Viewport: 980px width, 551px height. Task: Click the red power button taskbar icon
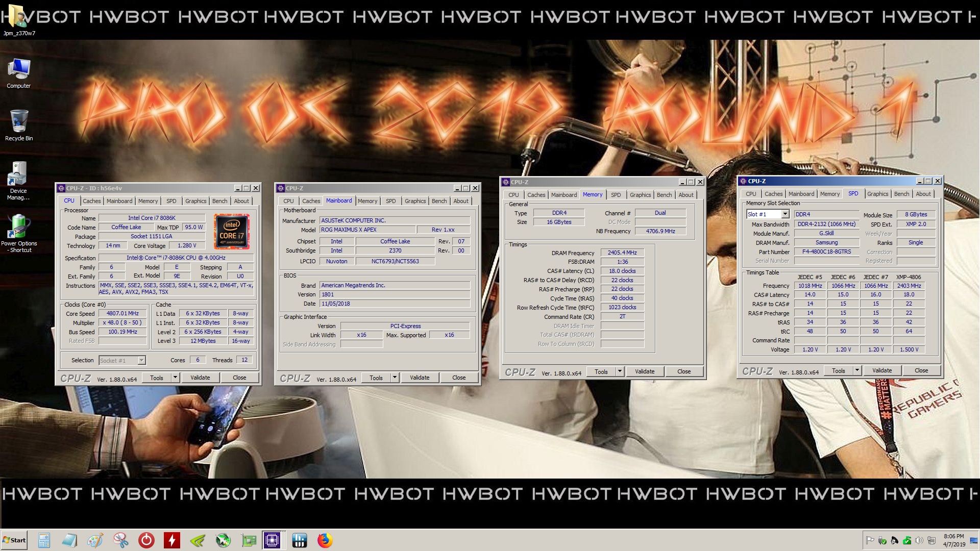(146, 540)
